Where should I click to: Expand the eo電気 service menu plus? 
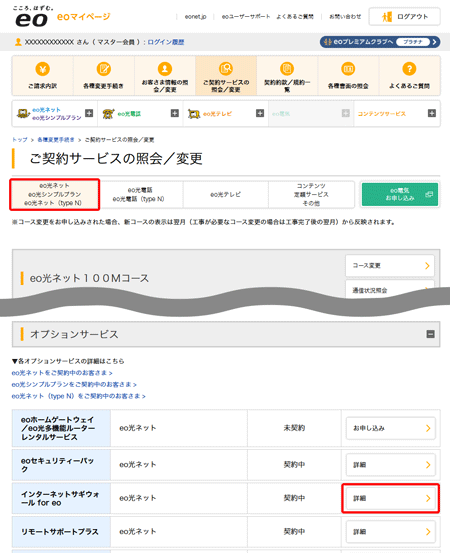click(346, 113)
